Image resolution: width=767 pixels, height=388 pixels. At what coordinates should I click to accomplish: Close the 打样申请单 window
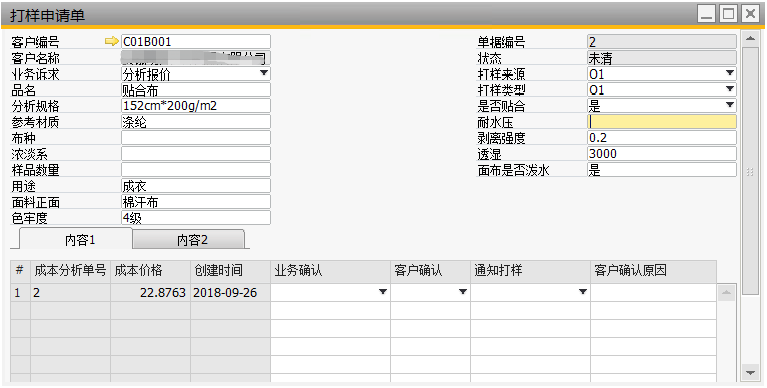pyautogui.click(x=750, y=14)
